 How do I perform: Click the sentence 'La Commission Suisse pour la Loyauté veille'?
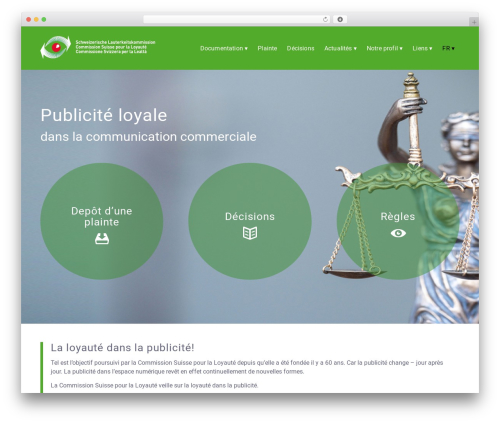[154, 385]
